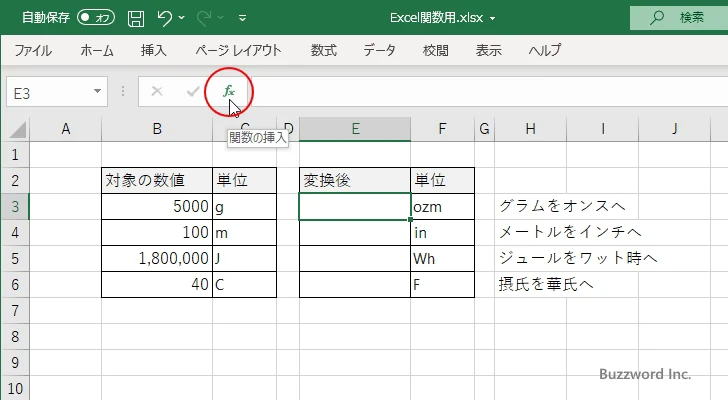Click the Undo arrow icon
This screenshot has width=728, height=400.
[x=164, y=18]
